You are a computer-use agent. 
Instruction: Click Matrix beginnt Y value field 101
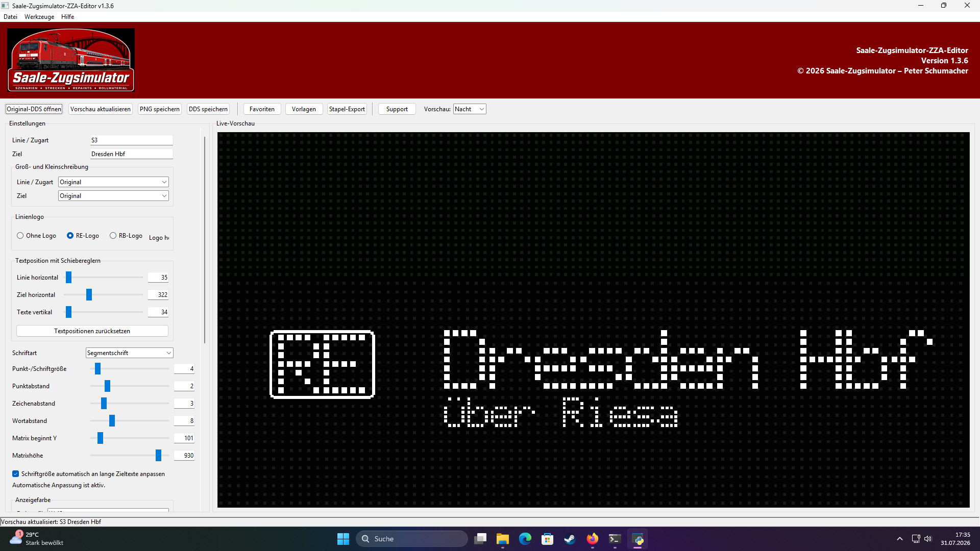pyautogui.click(x=184, y=438)
